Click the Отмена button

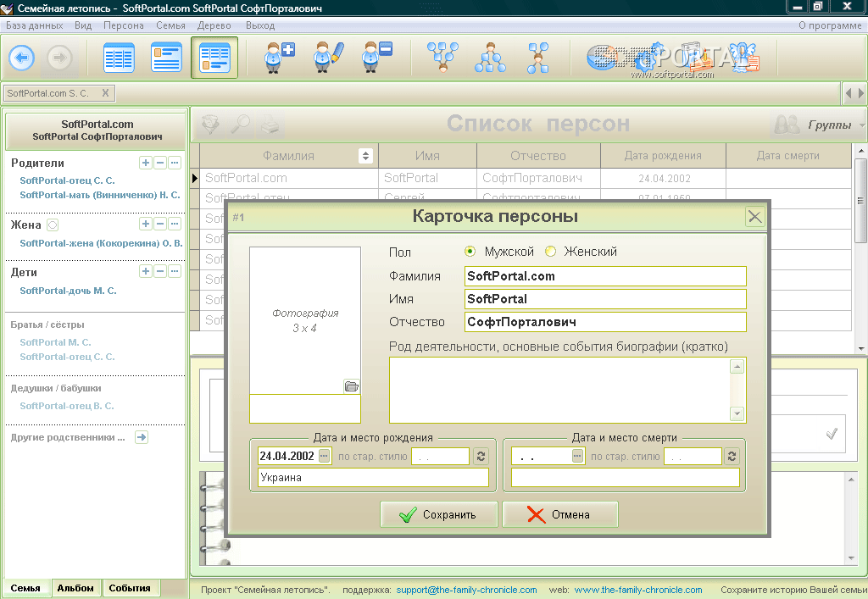(x=559, y=514)
